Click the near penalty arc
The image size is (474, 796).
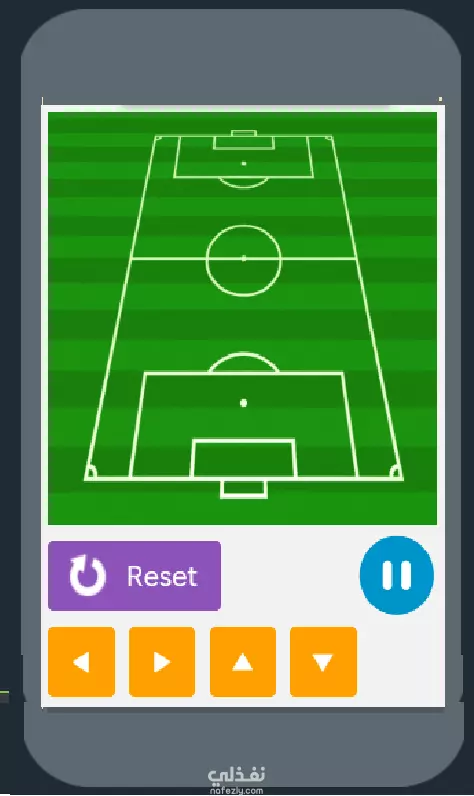point(244,362)
